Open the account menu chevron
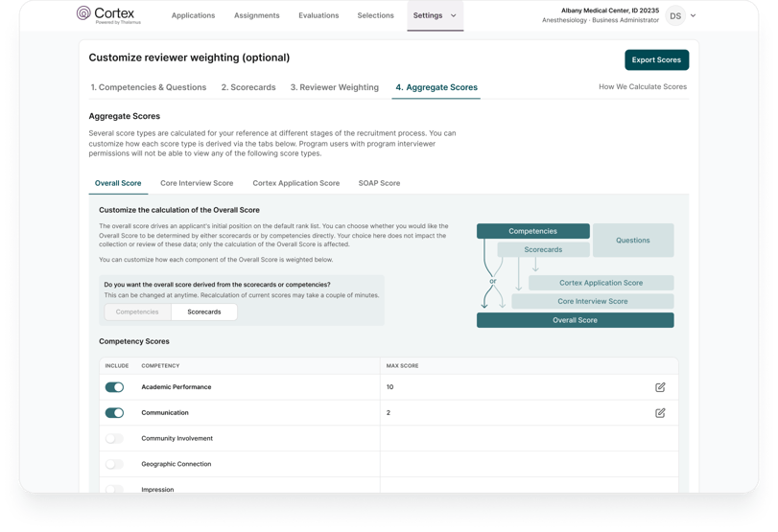778x532 pixels. [694, 15]
